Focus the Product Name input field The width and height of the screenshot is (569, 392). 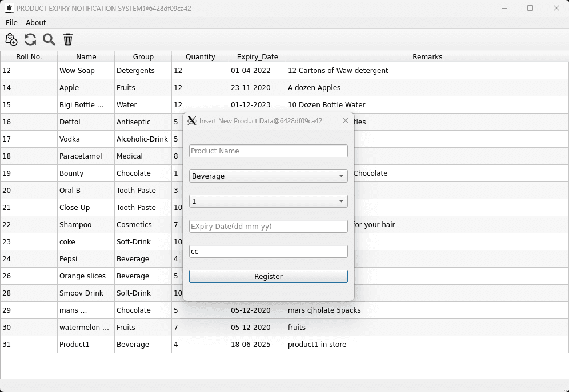(268, 151)
